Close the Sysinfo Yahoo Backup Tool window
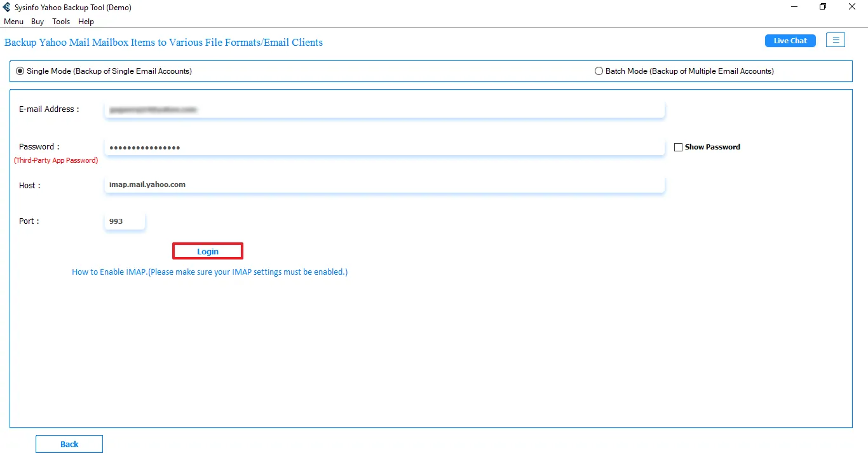 (853, 7)
